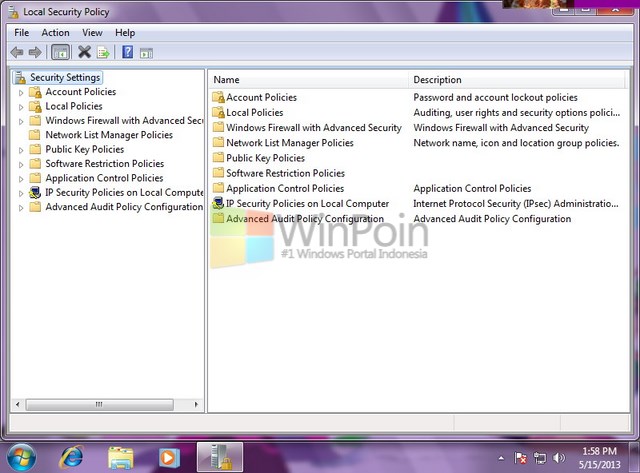Click the Back arrow toolbar icon
The image size is (640, 473).
pos(17,52)
